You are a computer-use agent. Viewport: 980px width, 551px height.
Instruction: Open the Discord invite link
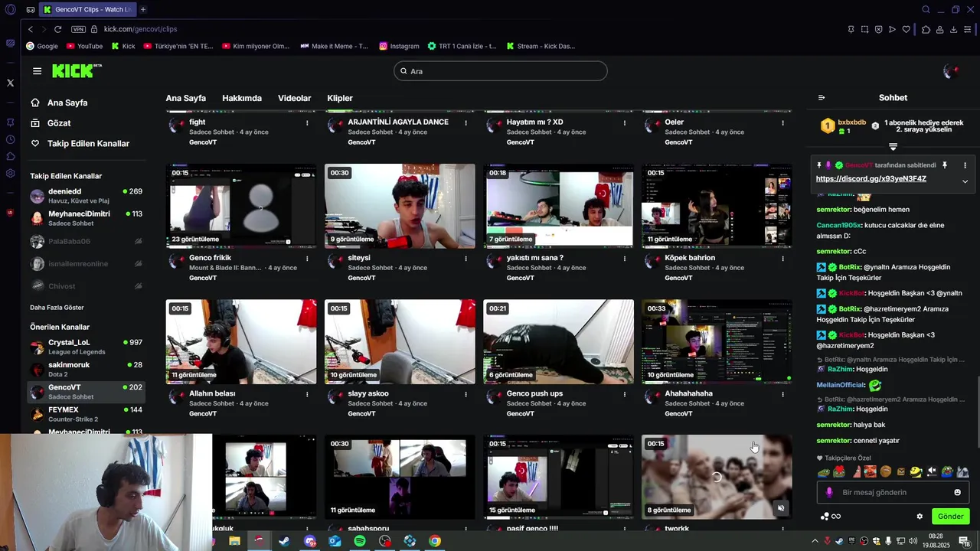(871, 179)
